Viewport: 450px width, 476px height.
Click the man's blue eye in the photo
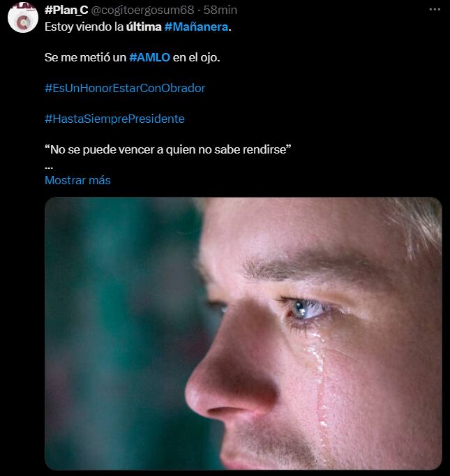coord(304,308)
